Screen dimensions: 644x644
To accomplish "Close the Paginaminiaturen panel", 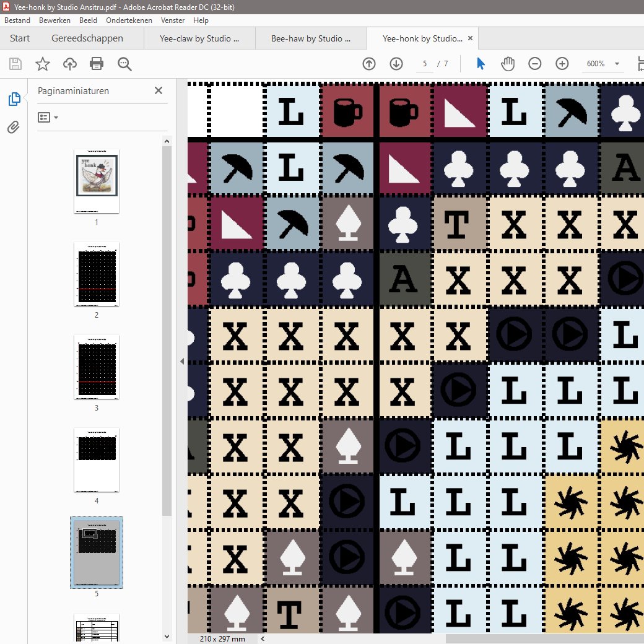I will 159,90.
